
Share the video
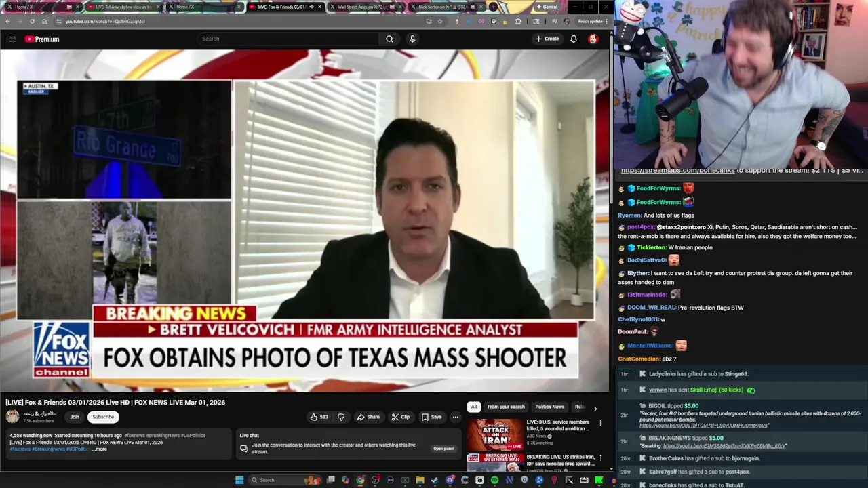368,417
